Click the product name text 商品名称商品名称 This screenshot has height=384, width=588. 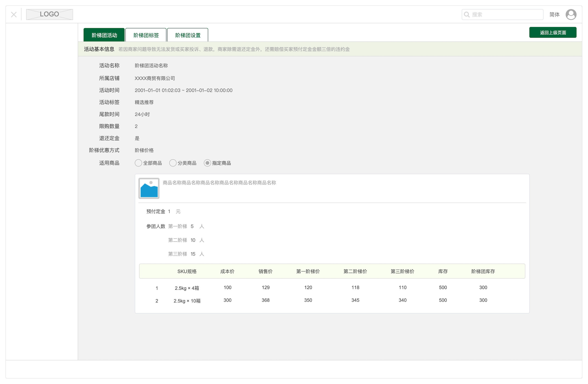pyautogui.click(x=219, y=183)
